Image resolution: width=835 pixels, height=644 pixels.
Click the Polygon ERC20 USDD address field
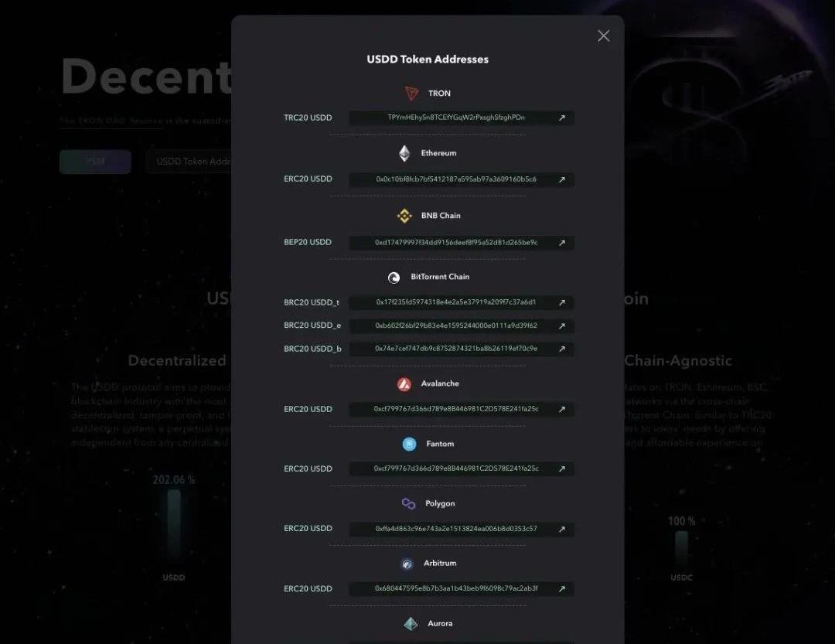point(456,529)
